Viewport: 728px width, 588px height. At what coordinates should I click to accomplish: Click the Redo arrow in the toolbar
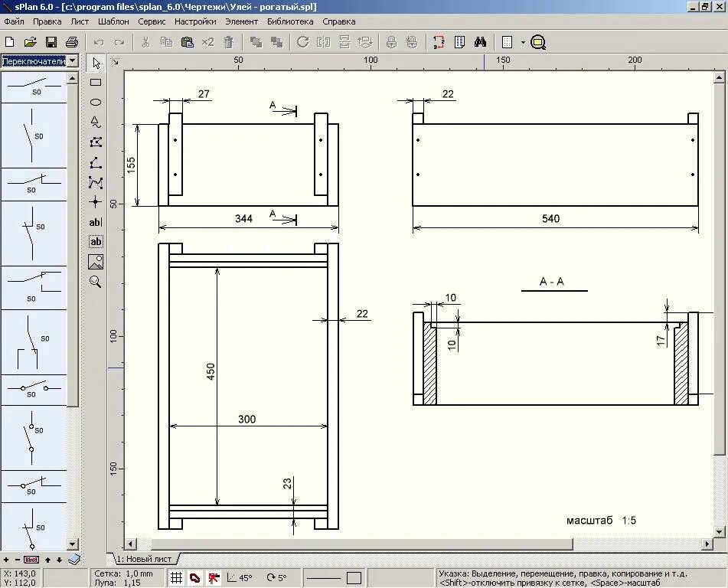pos(119,42)
